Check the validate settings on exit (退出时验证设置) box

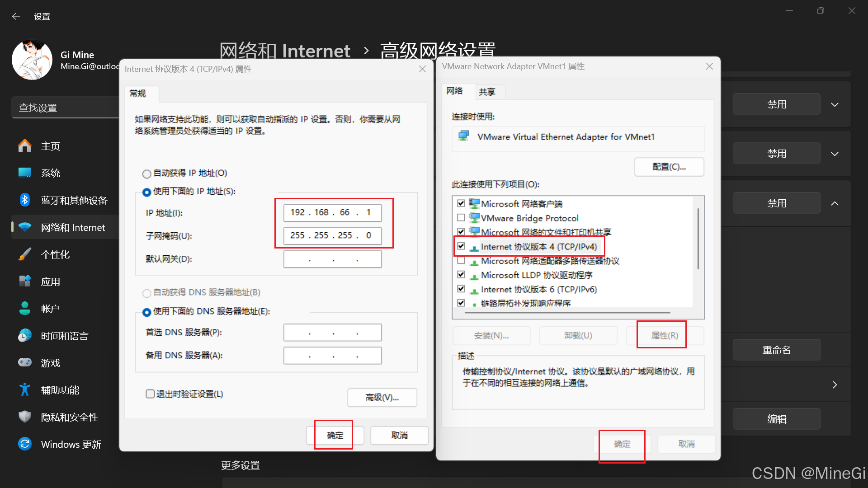(150, 394)
